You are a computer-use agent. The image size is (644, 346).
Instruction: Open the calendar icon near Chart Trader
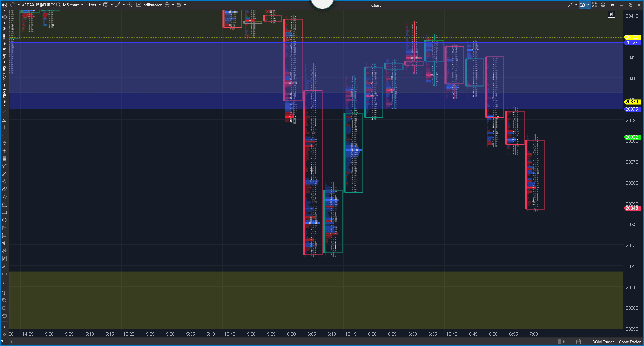tap(579, 341)
